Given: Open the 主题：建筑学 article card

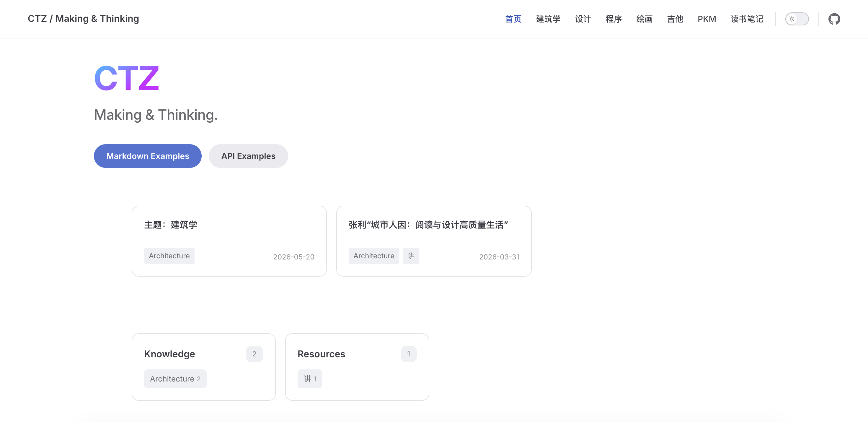Looking at the screenshot, I should point(229,241).
